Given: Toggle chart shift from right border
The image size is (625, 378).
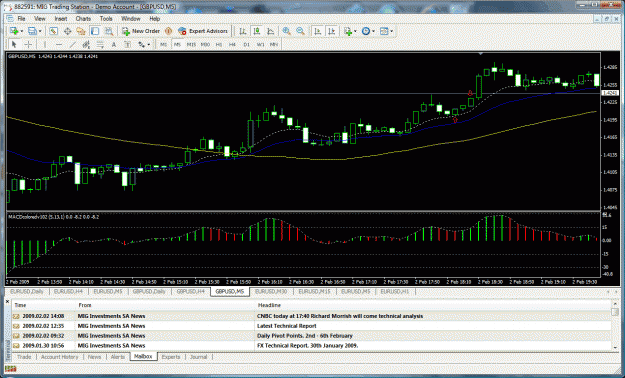Looking at the screenshot, I should point(332,31).
